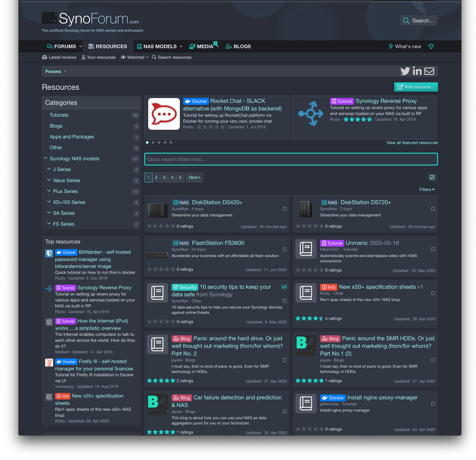This screenshot has height=460, width=476.
Task: Click the Security tag on 10 security tips
Action: click(185, 287)
